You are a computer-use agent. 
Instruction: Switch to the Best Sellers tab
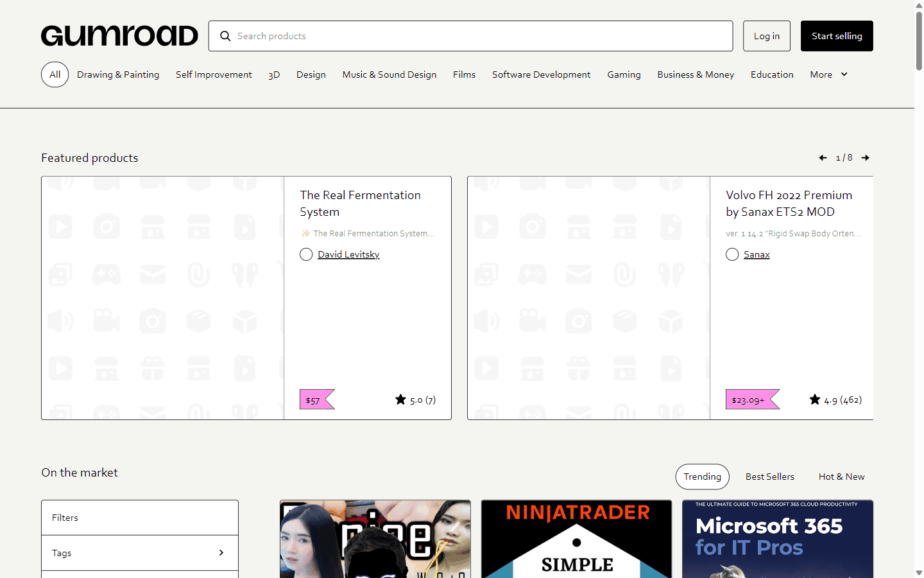coord(770,477)
